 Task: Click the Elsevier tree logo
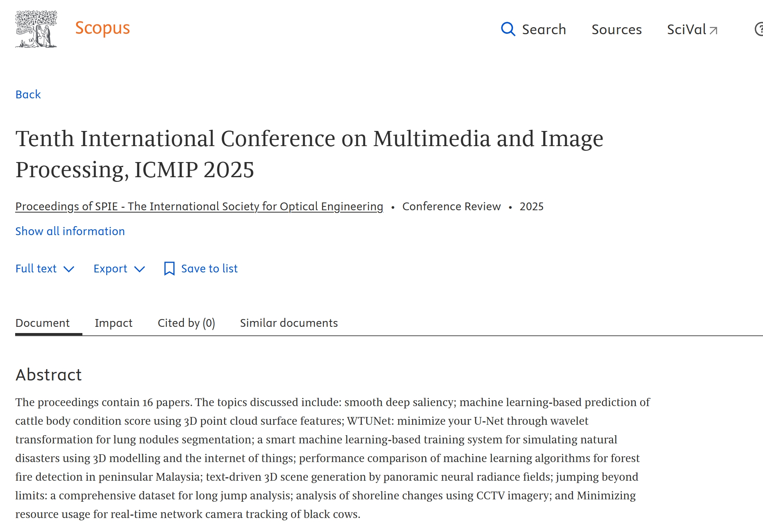[36, 29]
